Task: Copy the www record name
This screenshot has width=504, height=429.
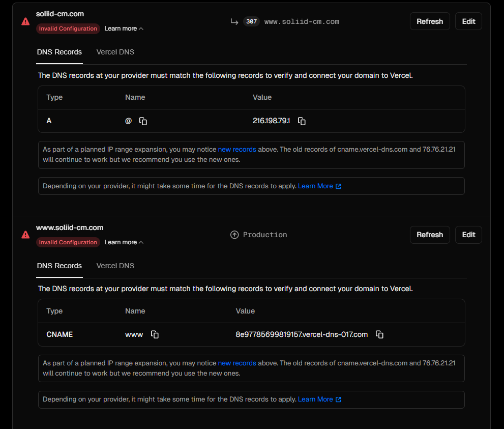Action: coord(155,334)
